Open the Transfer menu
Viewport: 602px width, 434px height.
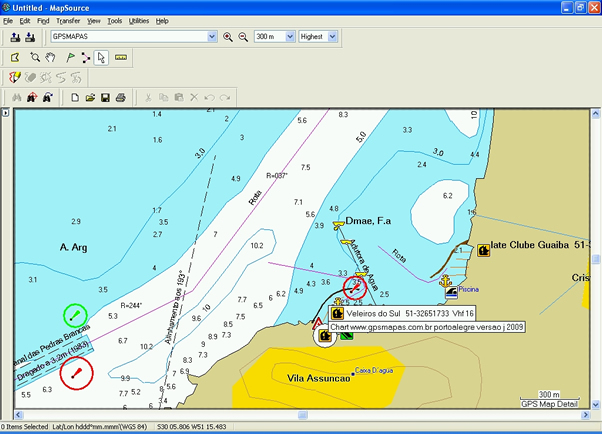[68, 20]
